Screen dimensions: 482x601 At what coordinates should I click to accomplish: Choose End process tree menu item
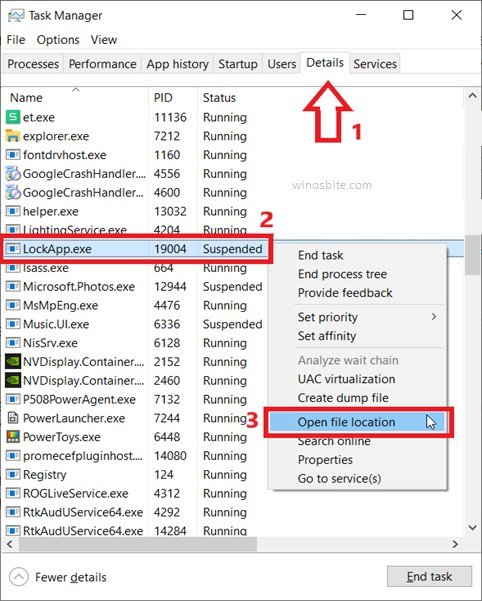pos(342,274)
